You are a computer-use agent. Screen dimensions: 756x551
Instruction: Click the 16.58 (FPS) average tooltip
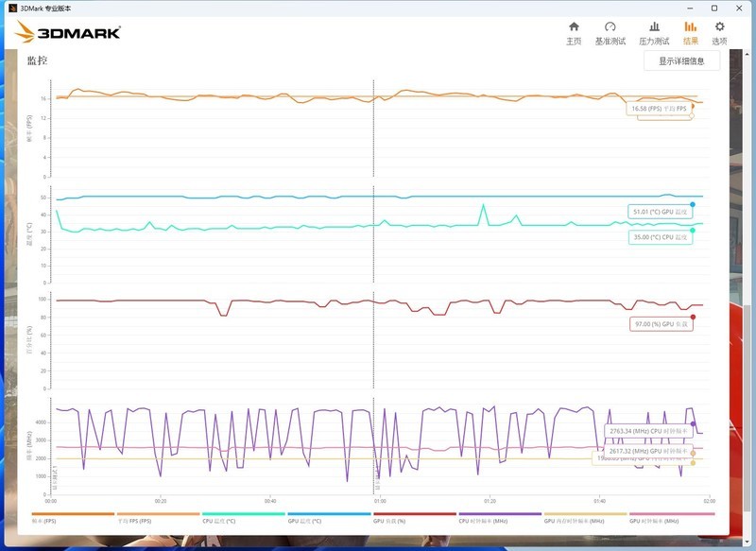(659, 109)
